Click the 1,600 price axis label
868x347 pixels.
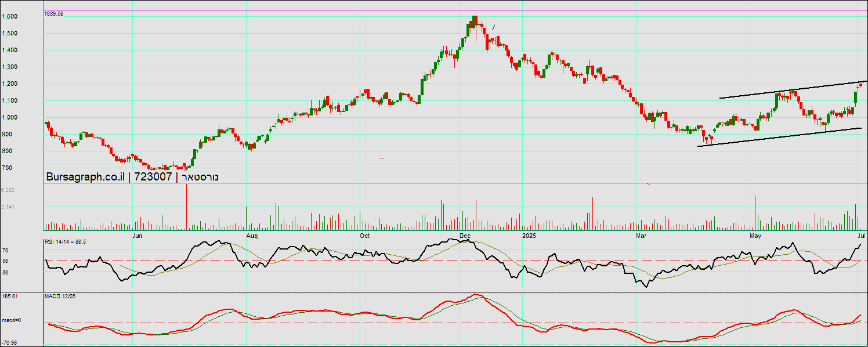(x=9, y=17)
